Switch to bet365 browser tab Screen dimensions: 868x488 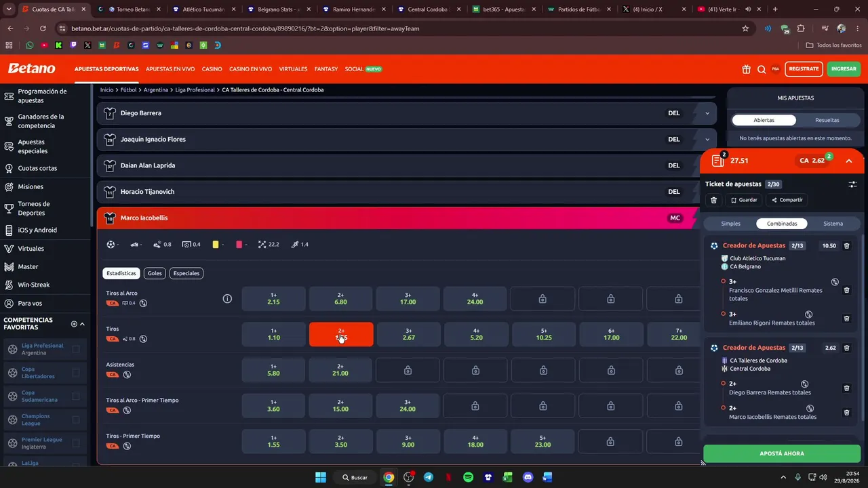502,9
